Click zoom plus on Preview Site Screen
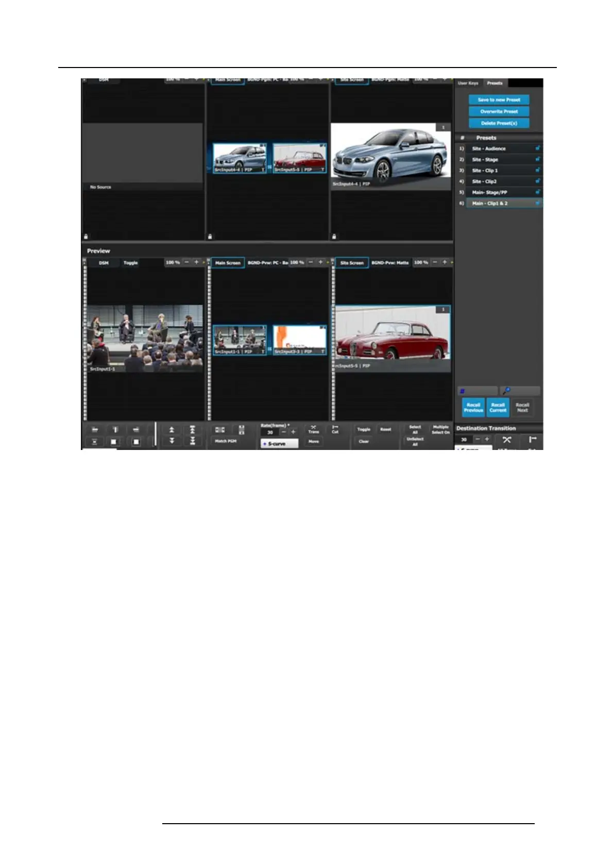Image resolution: width=613 pixels, height=868 pixels. point(445,262)
